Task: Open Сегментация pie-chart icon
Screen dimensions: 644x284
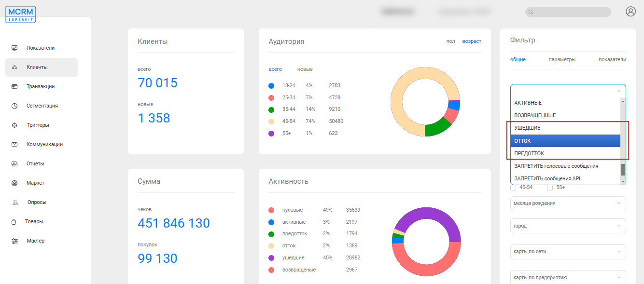Action: point(14,106)
